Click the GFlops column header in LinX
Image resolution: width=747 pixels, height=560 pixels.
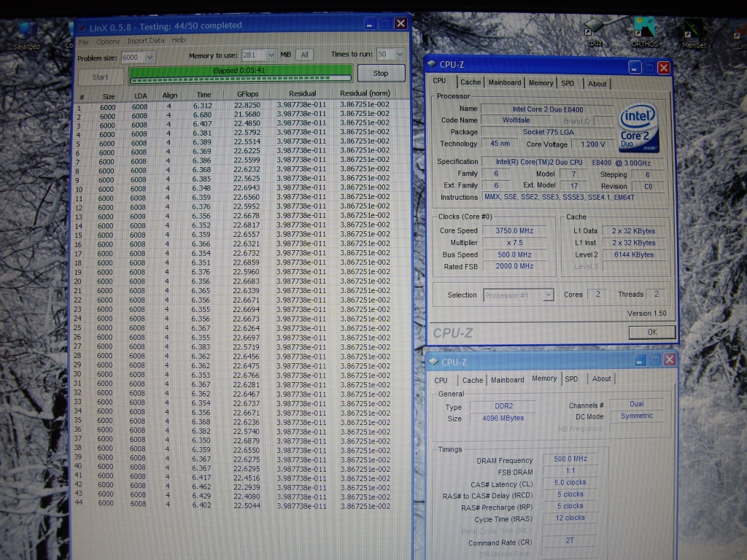(248, 94)
